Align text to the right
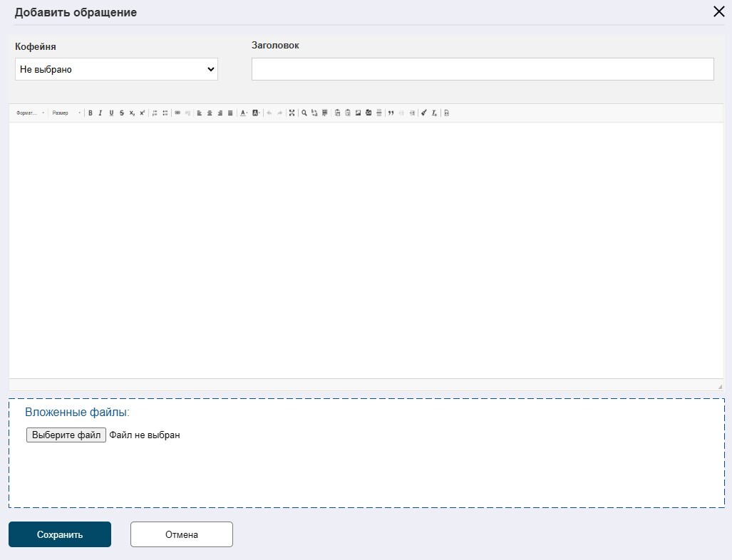 220,113
